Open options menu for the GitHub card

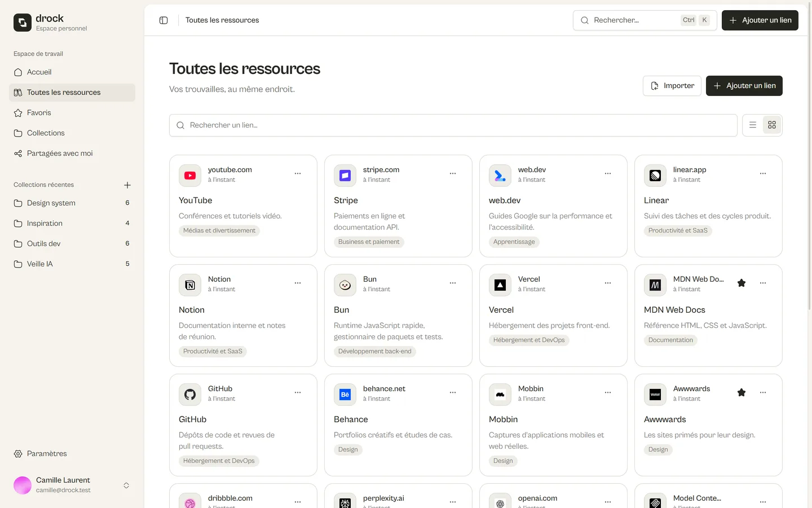[x=298, y=392]
